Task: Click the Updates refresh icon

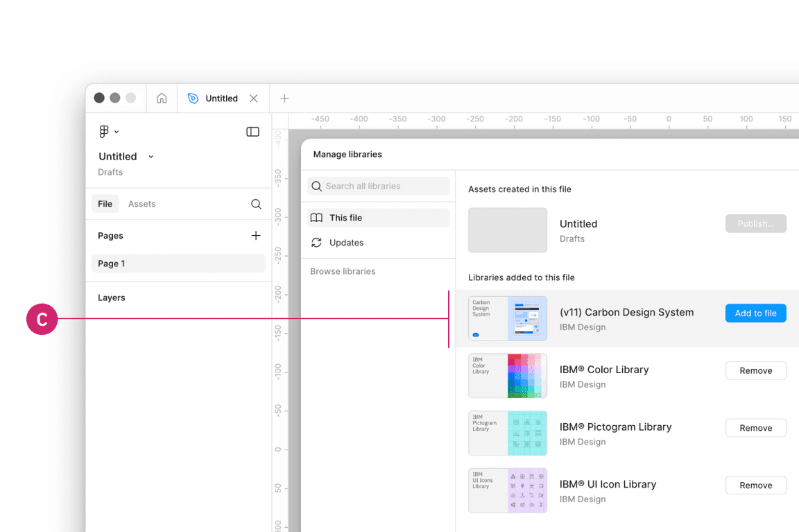Action: point(316,243)
